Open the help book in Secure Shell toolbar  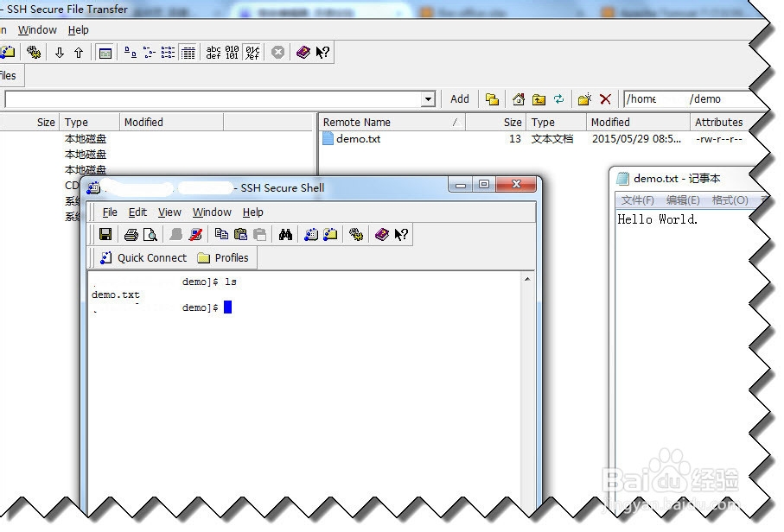[x=382, y=234]
